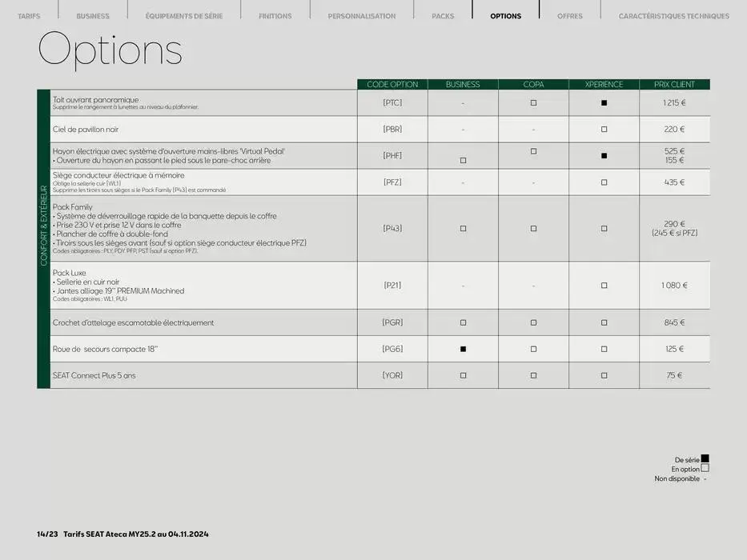Select the [PGR] option code cell

pos(392,322)
